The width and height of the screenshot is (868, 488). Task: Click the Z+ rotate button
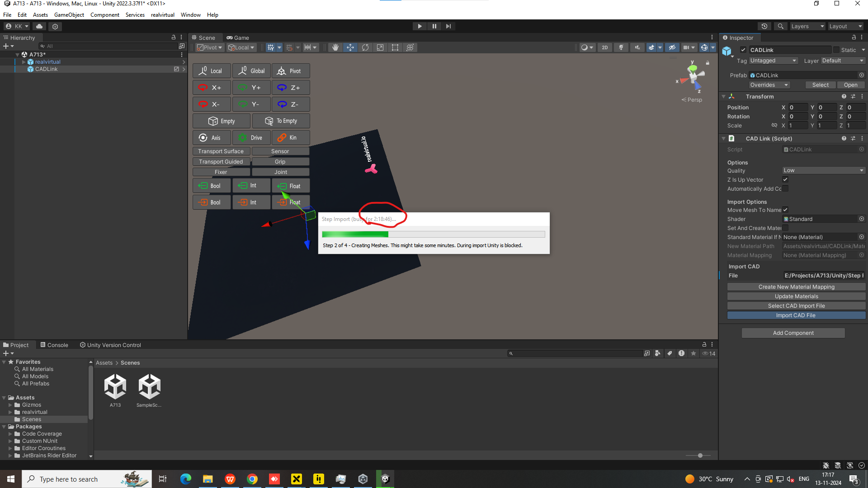(291, 88)
